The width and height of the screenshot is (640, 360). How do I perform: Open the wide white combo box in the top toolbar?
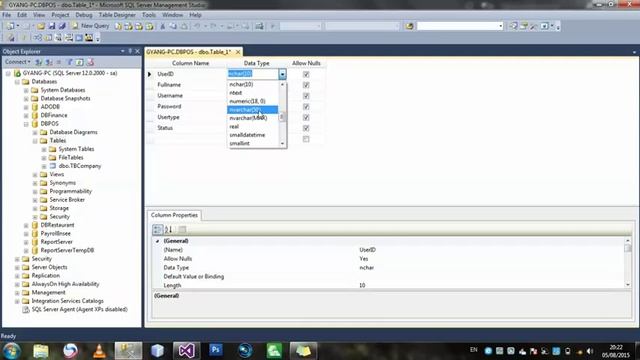[460, 26]
